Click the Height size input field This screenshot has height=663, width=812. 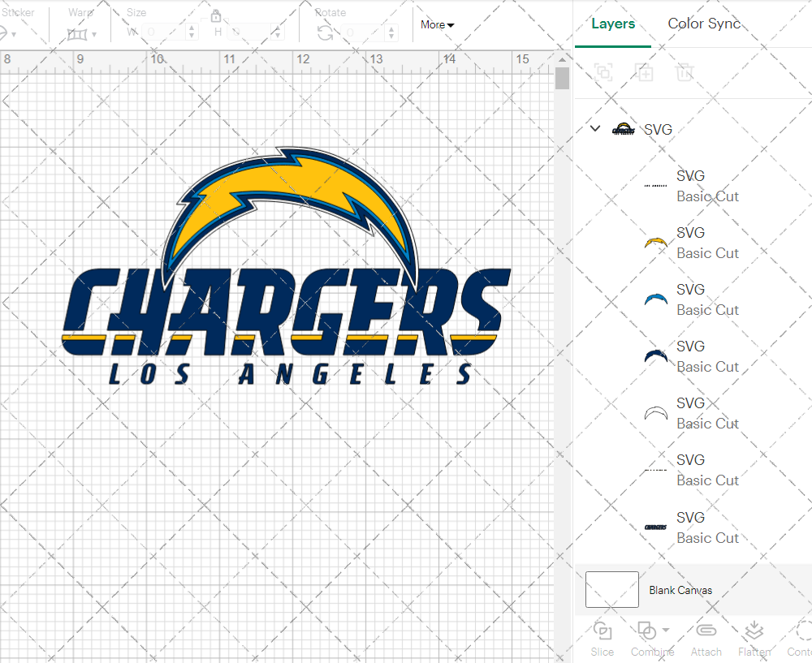249,32
